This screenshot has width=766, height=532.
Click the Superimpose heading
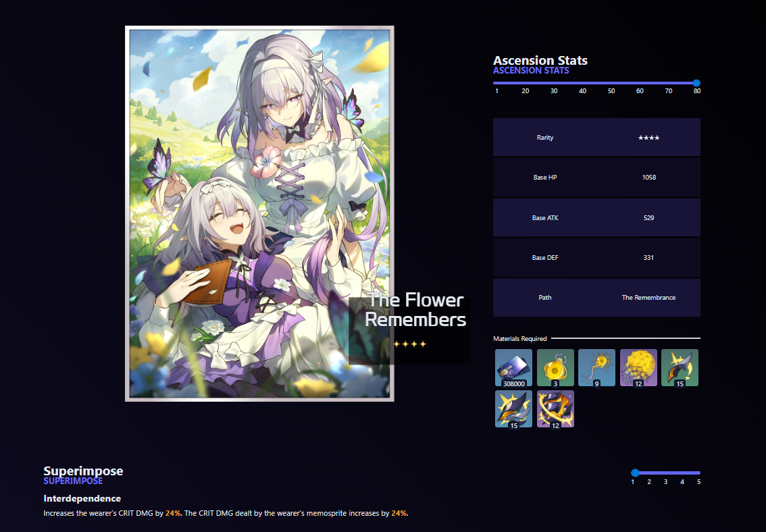[x=83, y=471]
